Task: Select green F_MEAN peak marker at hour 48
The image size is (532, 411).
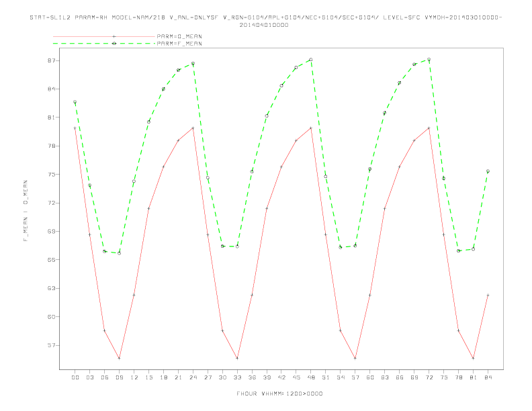Action: point(311,60)
